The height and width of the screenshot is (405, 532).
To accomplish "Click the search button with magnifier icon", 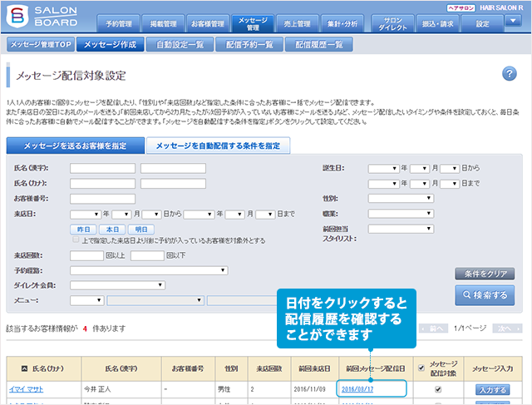I will [485, 295].
